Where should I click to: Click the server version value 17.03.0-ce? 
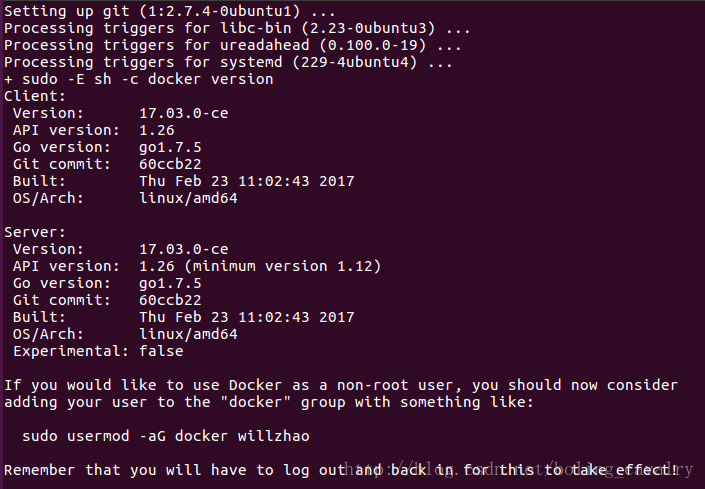[183, 249]
